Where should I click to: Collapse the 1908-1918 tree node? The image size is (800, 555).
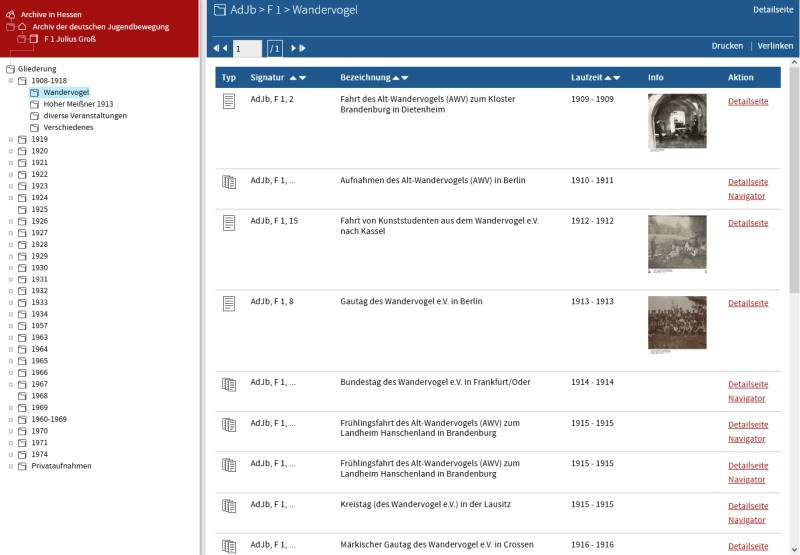11,80
